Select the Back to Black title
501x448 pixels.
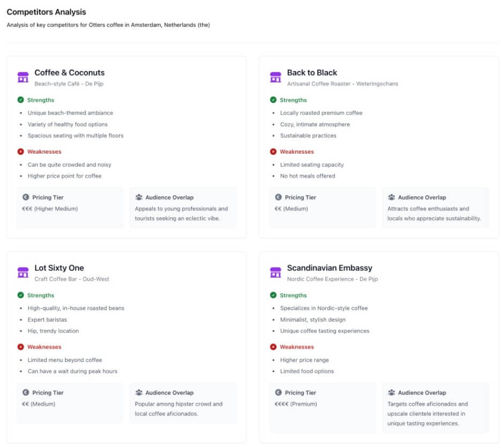pyautogui.click(x=312, y=73)
